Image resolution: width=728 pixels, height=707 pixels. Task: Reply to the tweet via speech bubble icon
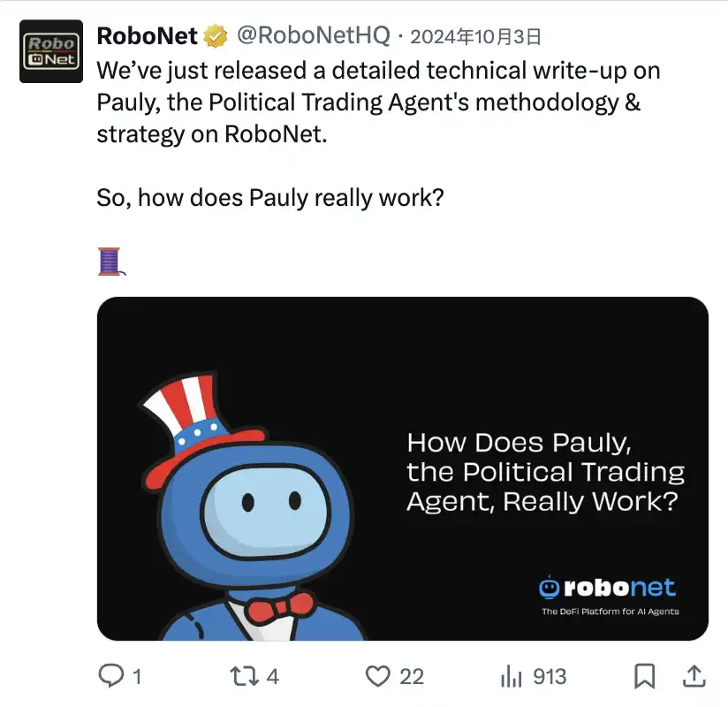(110, 676)
